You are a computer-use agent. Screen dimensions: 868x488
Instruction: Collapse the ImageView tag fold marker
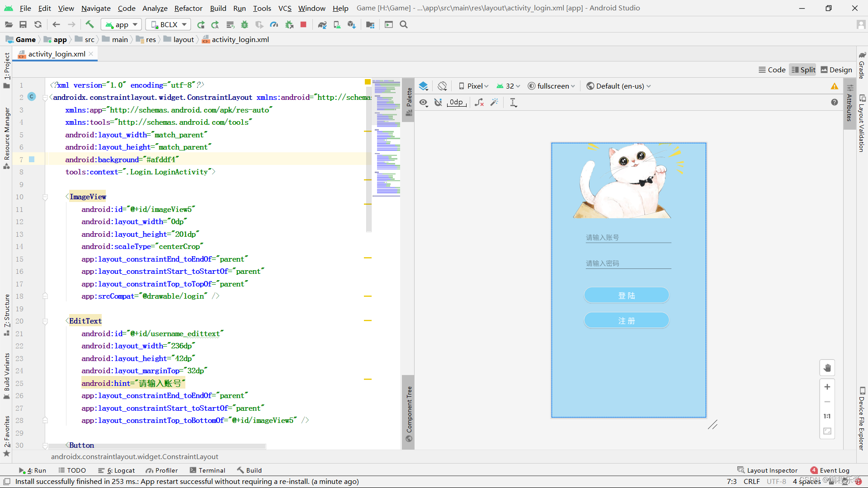pyautogui.click(x=45, y=197)
